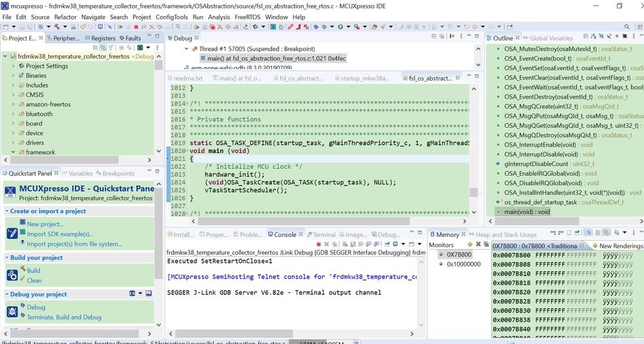Toggle Hide Fields in Outline toolbar

[x=601, y=37]
